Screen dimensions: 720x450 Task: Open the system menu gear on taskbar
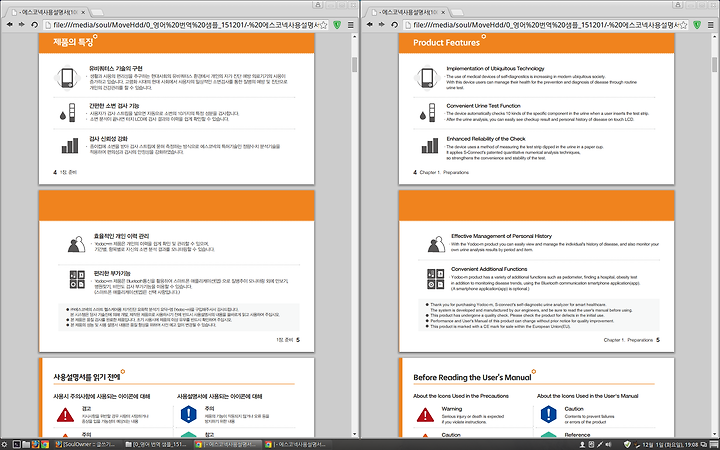point(4,444)
